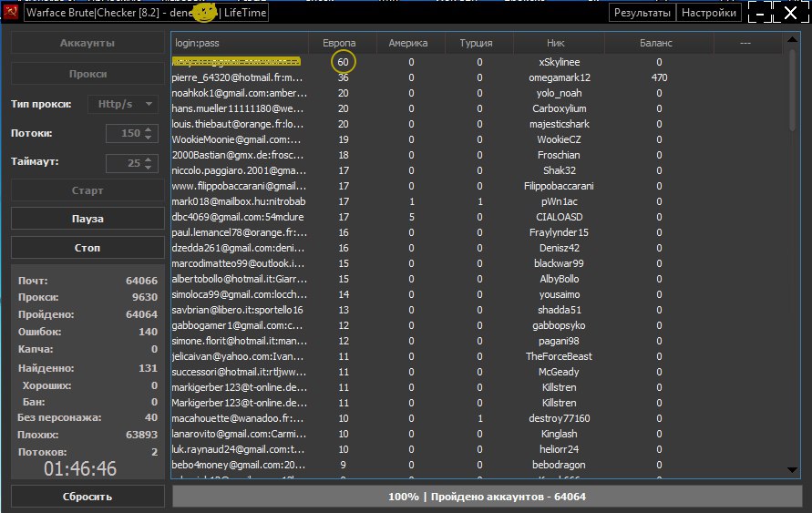Click the scrollbar down arrow of the table

tap(792, 470)
